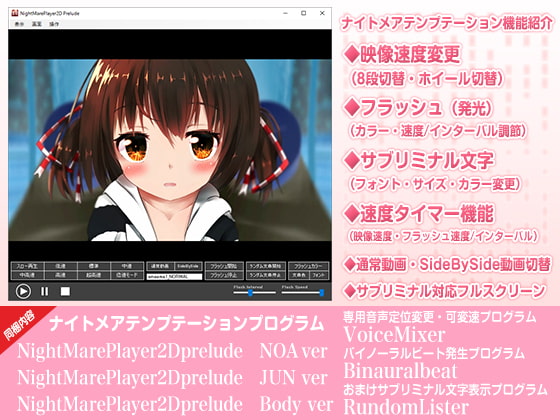
Task: Click the NightMarePlayer2D app icon in title bar
Action: pos(15,13)
